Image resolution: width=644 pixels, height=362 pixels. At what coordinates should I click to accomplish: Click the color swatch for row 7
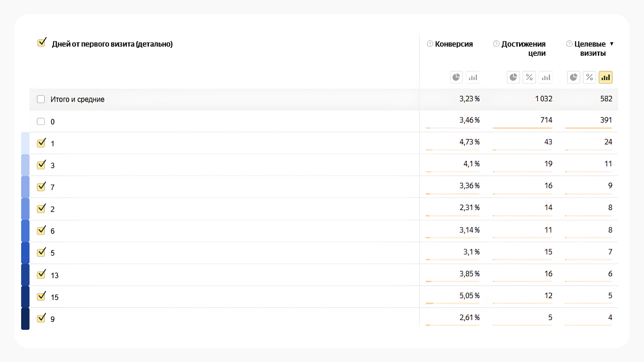tap(25, 187)
